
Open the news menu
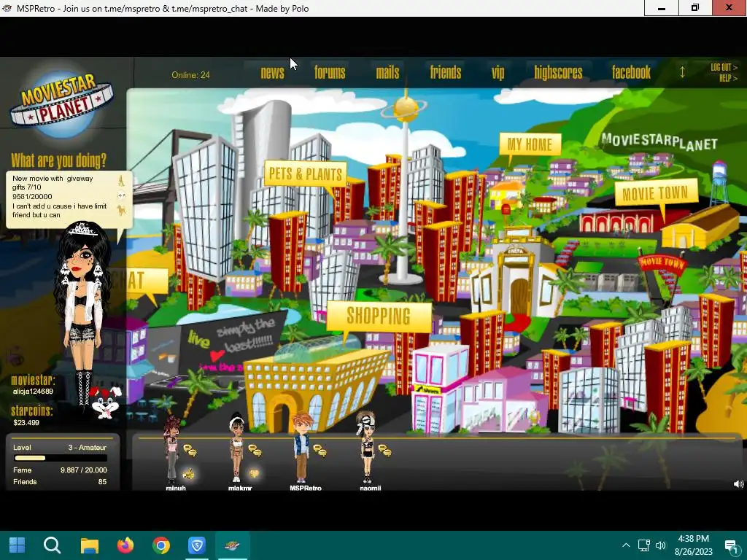click(273, 72)
